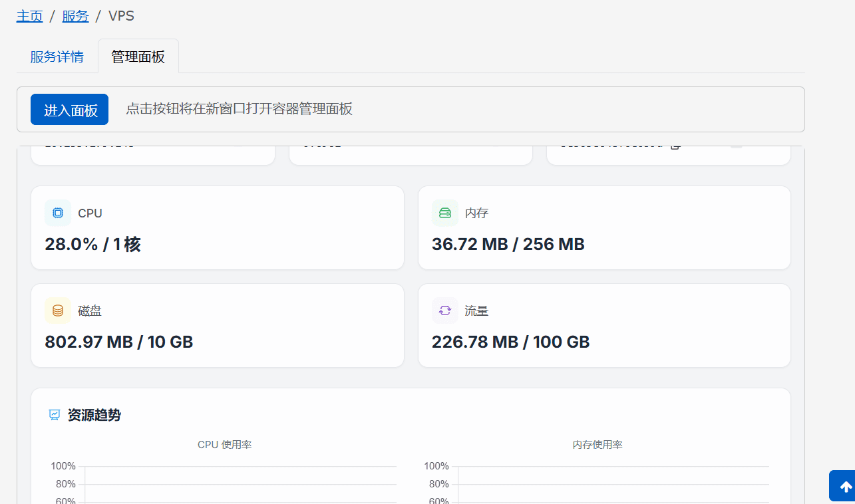Click the green memory (内存) icon

(445, 213)
